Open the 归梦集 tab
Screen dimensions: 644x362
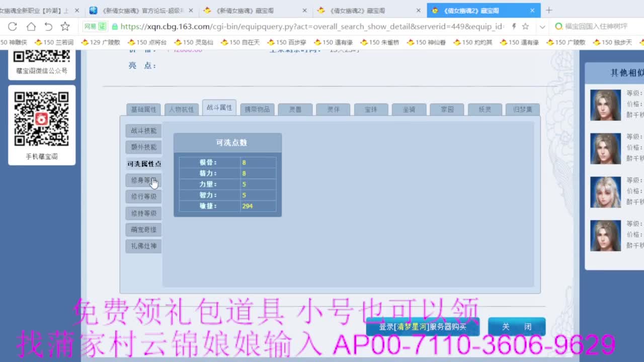click(523, 110)
